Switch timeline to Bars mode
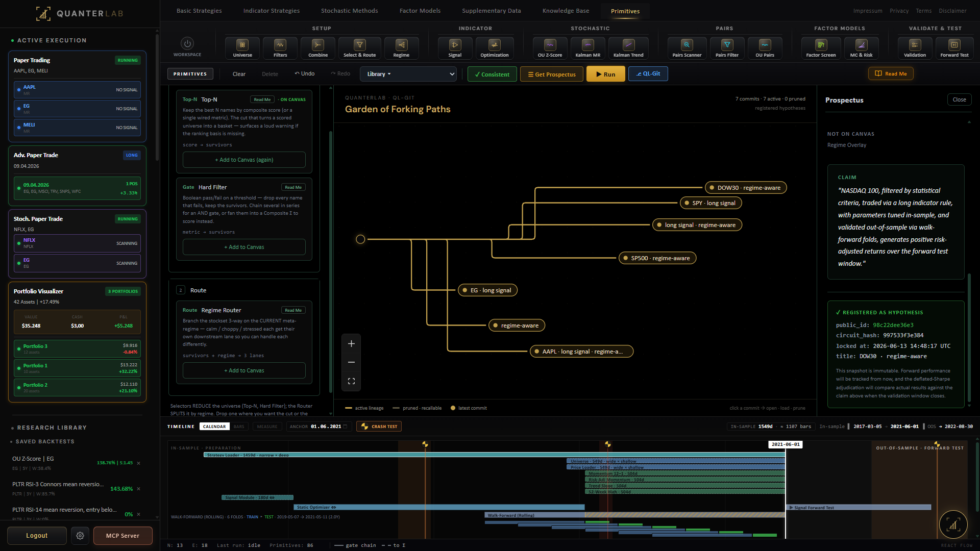Viewport: 980px width, 551px height. (239, 427)
